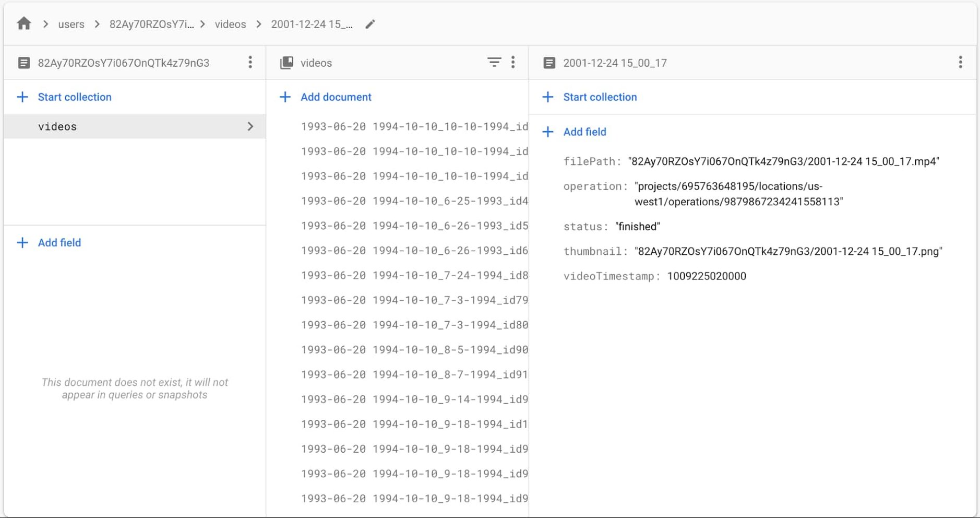Viewport: 980px width, 518px height.
Task: Click the thumbnail value ending 15_00_17.png
Action: click(x=788, y=252)
